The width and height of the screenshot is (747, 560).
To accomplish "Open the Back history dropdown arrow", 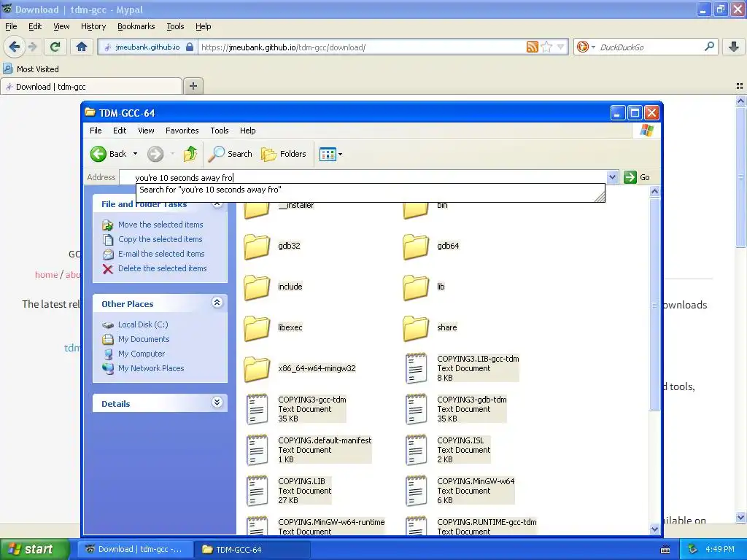I will (135, 154).
